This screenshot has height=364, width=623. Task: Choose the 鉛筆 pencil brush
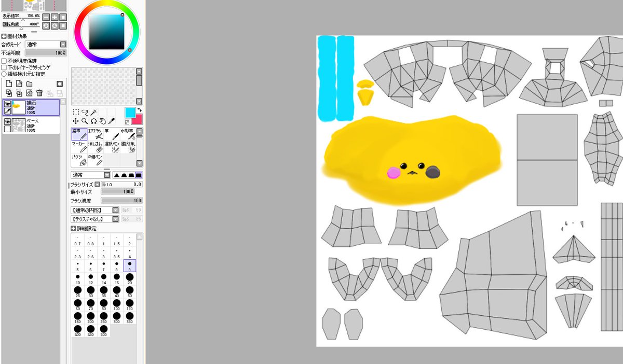point(79,134)
